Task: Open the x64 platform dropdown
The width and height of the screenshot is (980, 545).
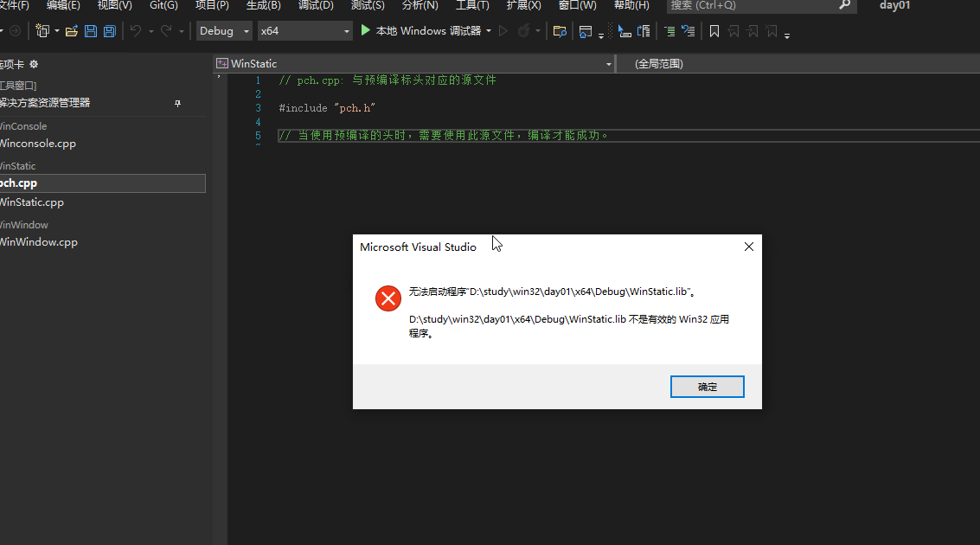Action: tap(305, 30)
